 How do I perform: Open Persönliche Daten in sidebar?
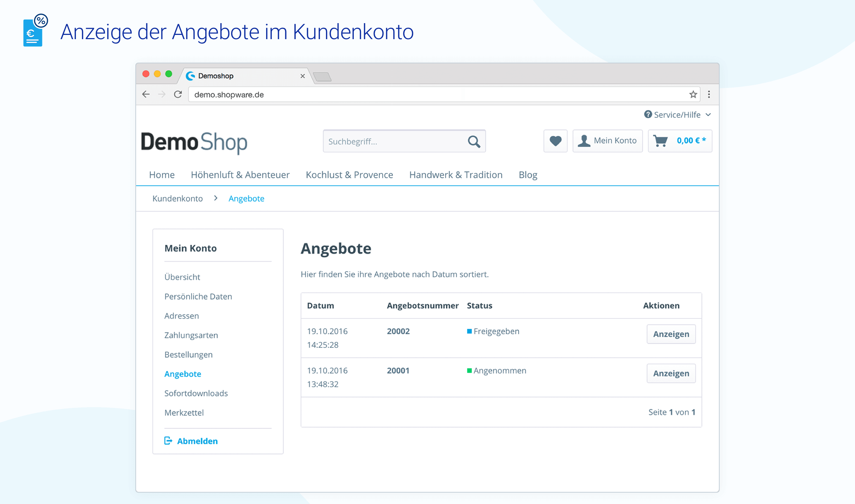click(198, 296)
